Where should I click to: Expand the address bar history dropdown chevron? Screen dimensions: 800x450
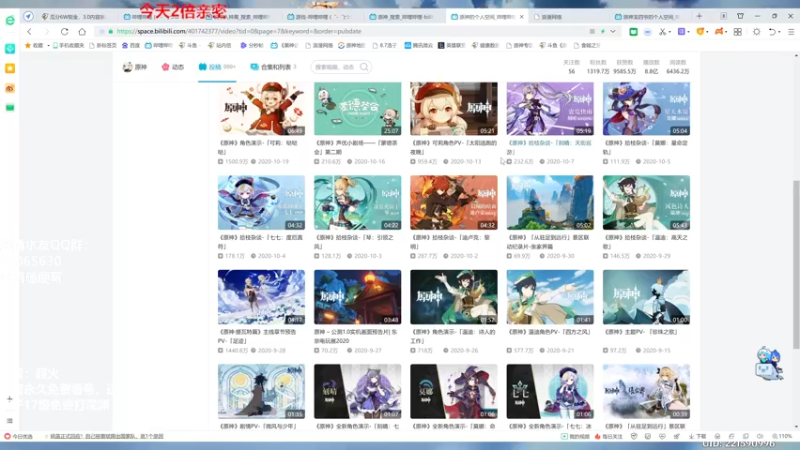pyautogui.click(x=613, y=32)
